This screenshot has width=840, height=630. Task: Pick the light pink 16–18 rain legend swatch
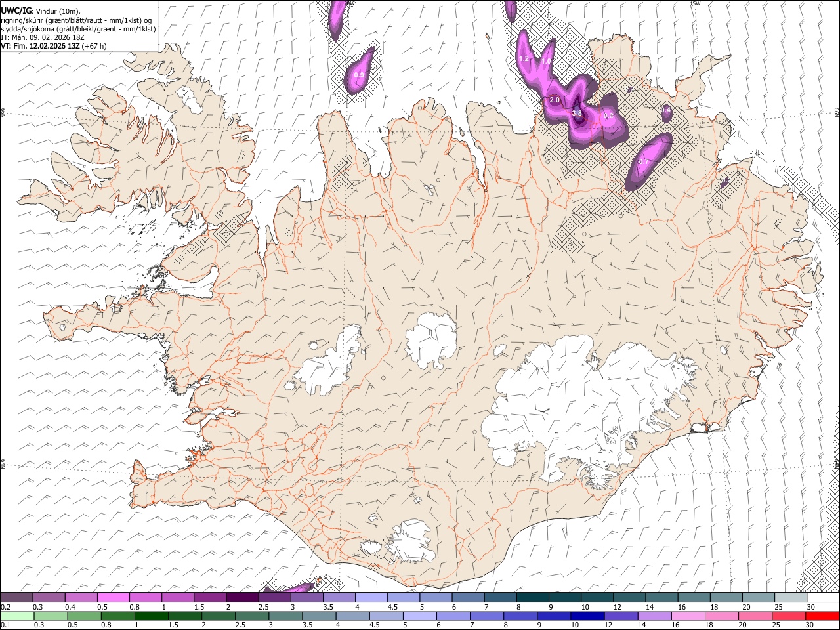(688, 616)
